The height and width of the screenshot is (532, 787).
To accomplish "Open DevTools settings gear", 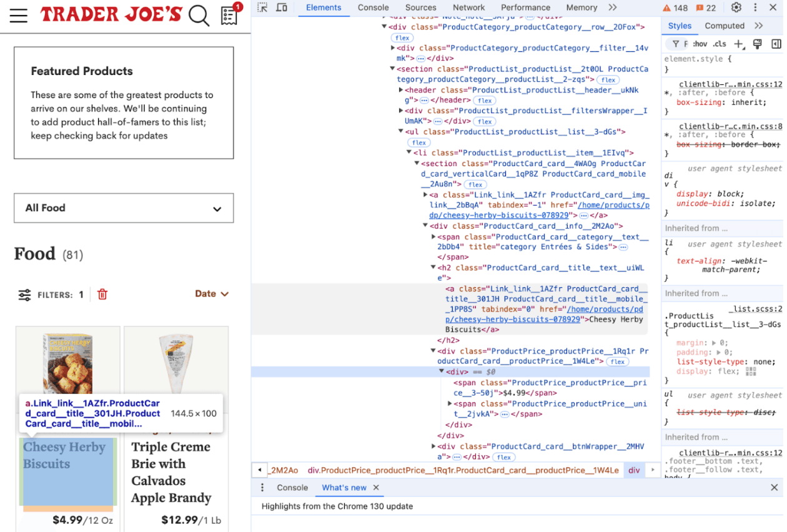I will (x=736, y=7).
